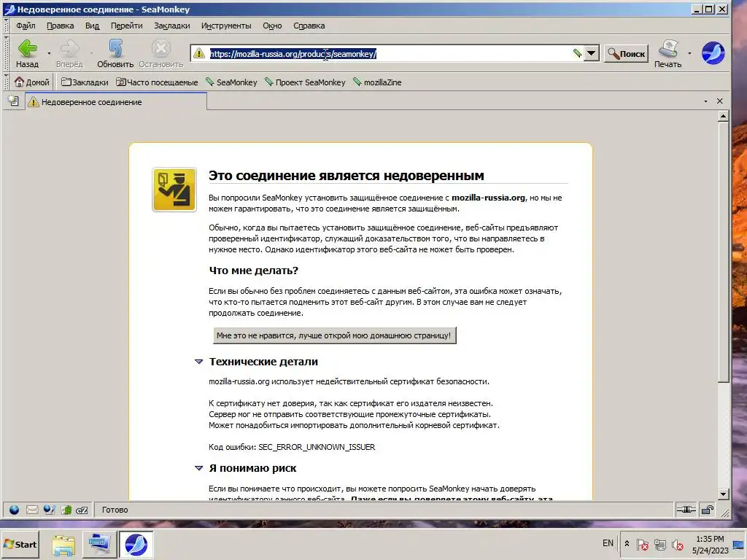747x560 pixels.
Task: Click the scrollbar up arrow
Action: point(723,116)
